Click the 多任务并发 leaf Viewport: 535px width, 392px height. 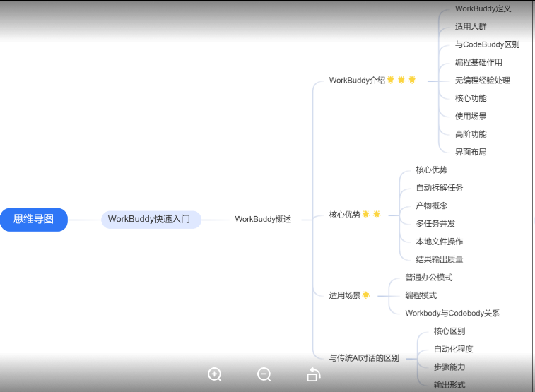point(435,224)
